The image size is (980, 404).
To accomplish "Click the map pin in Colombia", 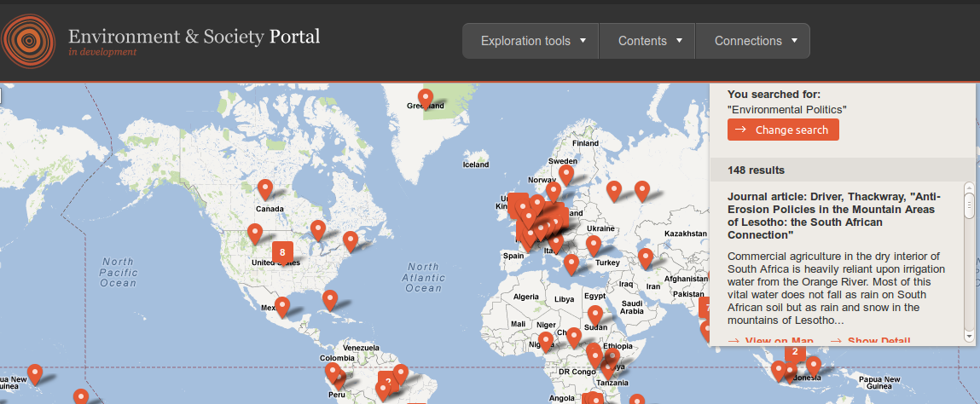I will pos(332,372).
